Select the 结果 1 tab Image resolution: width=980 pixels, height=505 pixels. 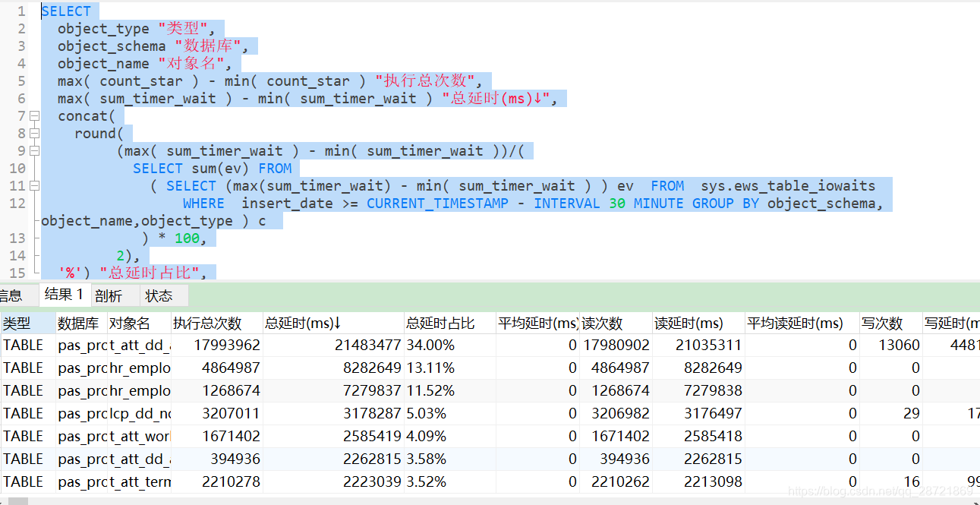pos(64,295)
